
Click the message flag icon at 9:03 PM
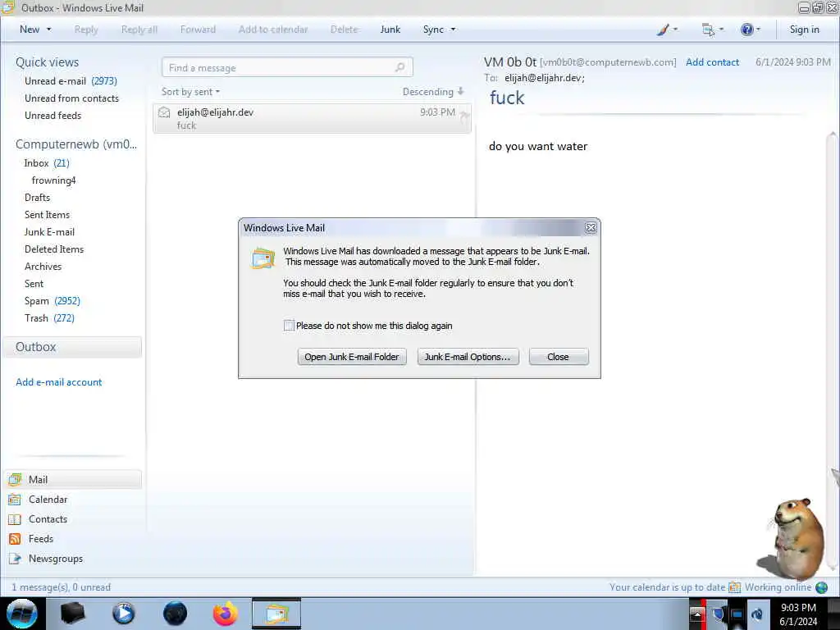click(x=464, y=114)
